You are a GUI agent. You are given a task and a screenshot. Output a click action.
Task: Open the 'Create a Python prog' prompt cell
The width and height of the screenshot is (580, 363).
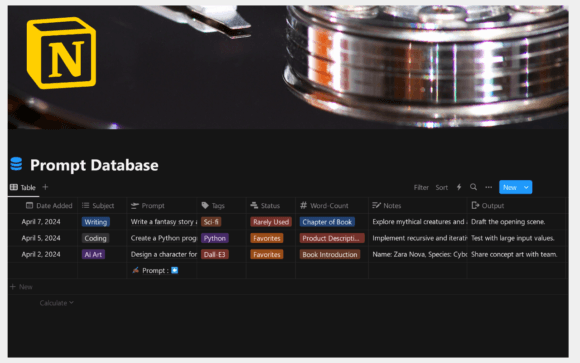coord(162,238)
